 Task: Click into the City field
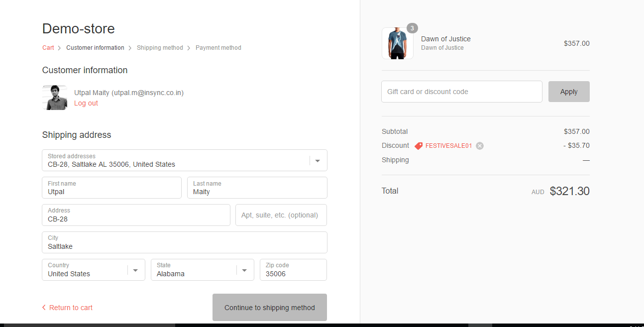click(x=185, y=242)
